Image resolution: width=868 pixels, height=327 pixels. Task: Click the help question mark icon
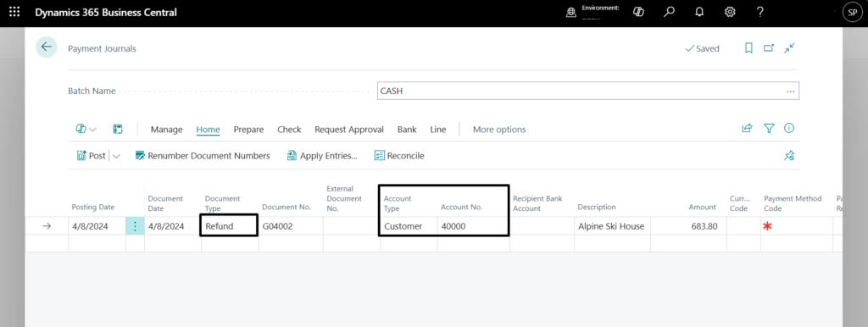(760, 12)
